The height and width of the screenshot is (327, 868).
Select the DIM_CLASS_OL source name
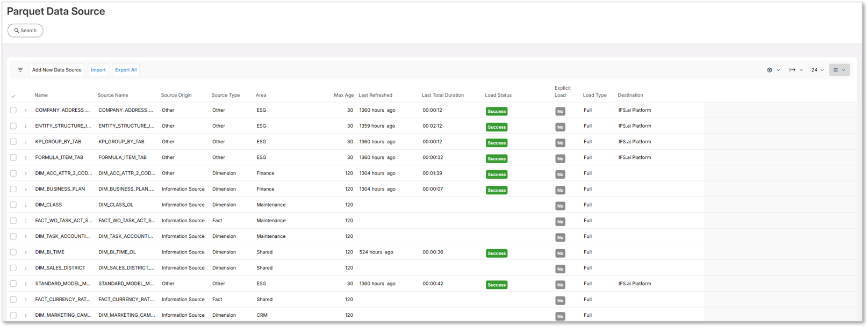point(116,205)
